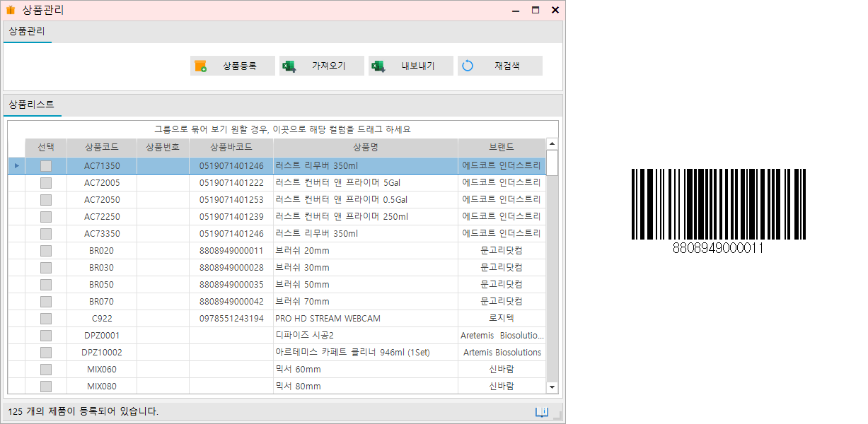Click product code cell MIX060
The height and width of the screenshot is (424, 868).
[x=102, y=370]
